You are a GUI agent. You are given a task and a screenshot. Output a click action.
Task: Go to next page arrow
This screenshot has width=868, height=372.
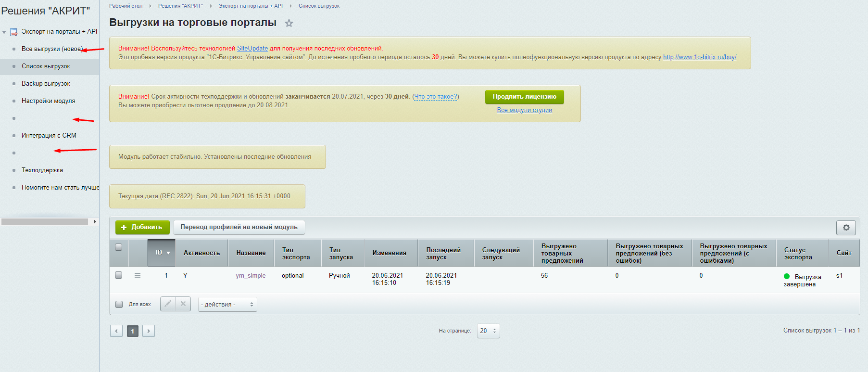click(x=149, y=331)
